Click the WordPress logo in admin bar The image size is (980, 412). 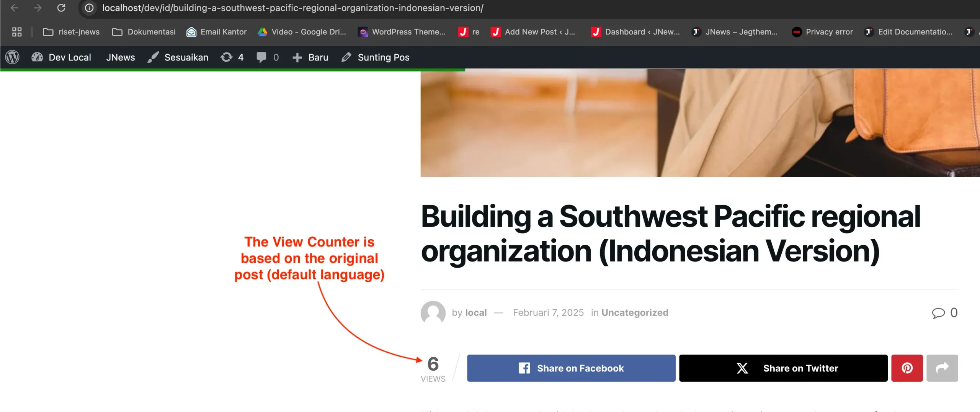12,57
